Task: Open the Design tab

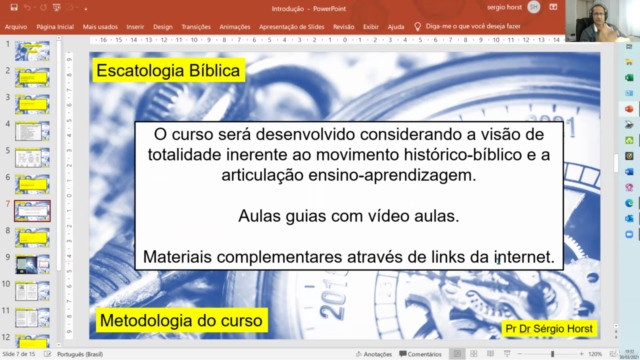Action: pyautogui.click(x=163, y=27)
